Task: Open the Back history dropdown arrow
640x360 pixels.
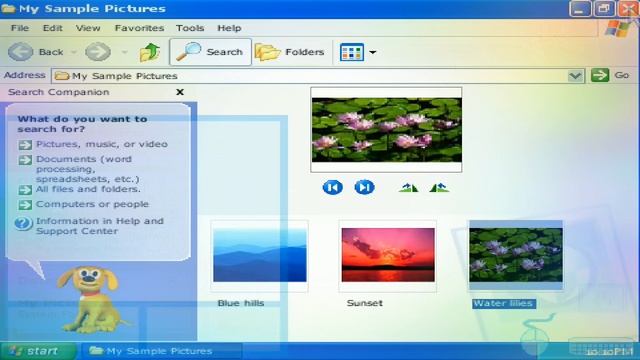Action: click(x=74, y=52)
